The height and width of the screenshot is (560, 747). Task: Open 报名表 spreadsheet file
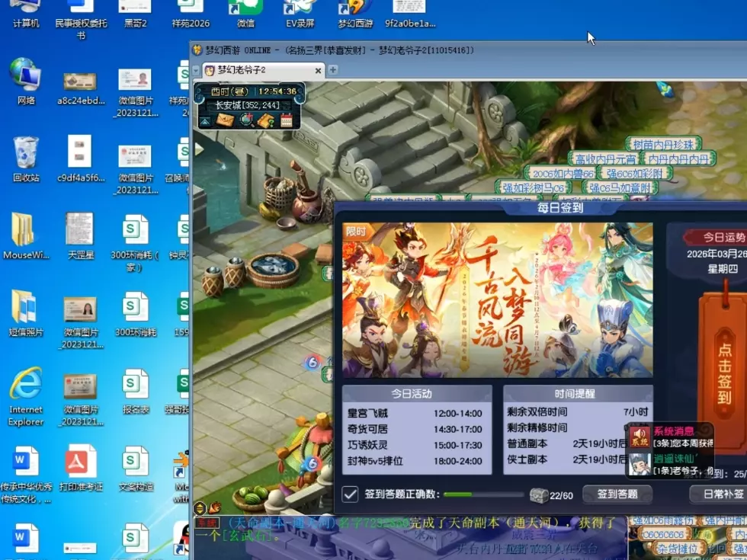(136, 390)
